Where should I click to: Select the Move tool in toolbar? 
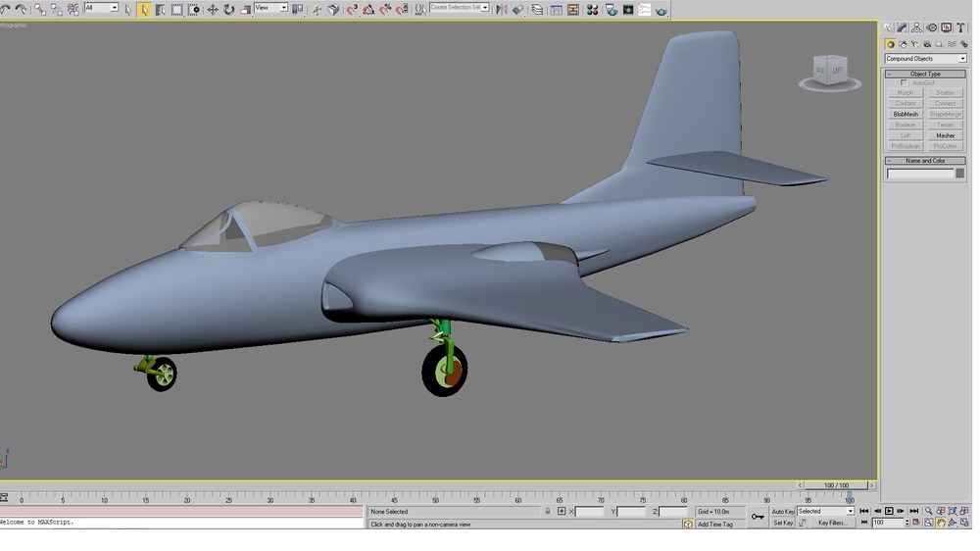point(213,10)
